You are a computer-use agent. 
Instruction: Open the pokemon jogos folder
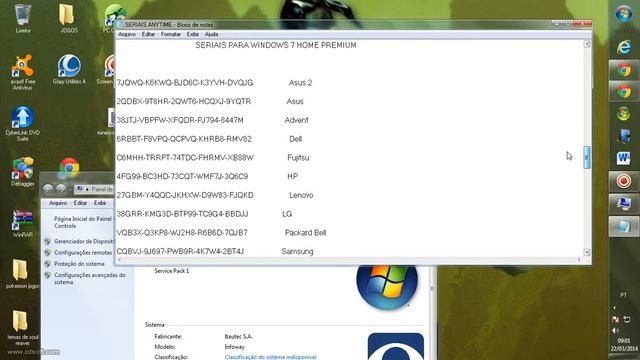21,273
